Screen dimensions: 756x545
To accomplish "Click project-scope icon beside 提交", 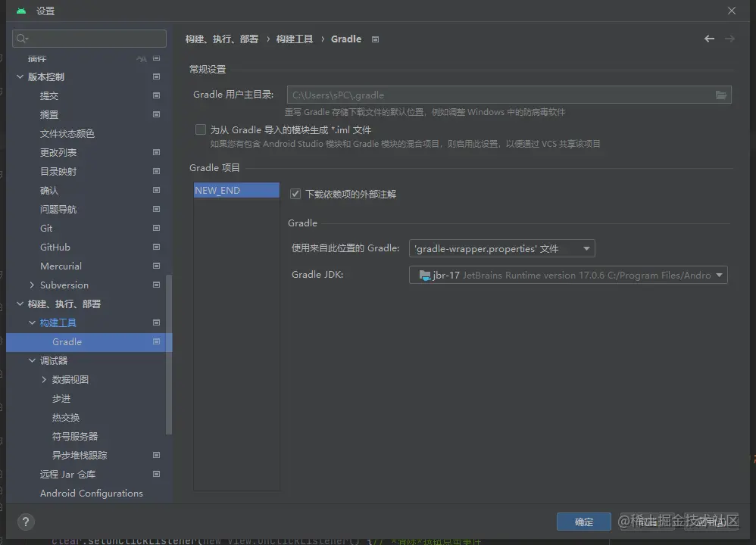I will [x=156, y=95].
